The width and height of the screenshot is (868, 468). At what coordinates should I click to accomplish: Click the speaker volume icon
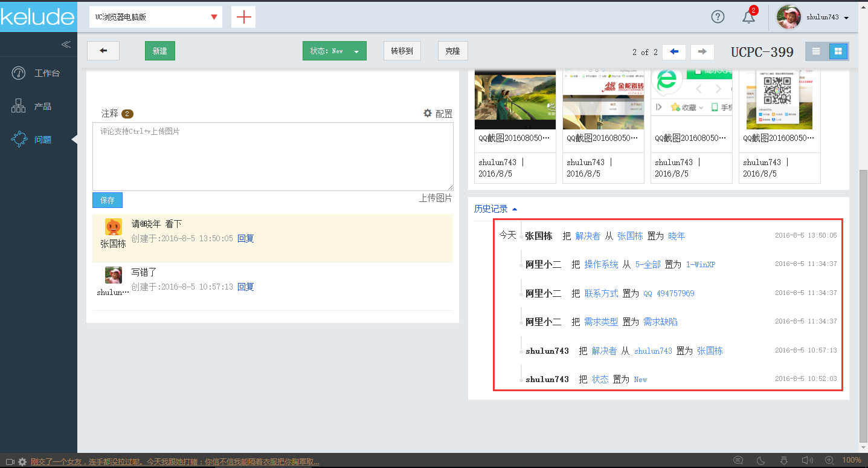pyautogui.click(x=807, y=461)
